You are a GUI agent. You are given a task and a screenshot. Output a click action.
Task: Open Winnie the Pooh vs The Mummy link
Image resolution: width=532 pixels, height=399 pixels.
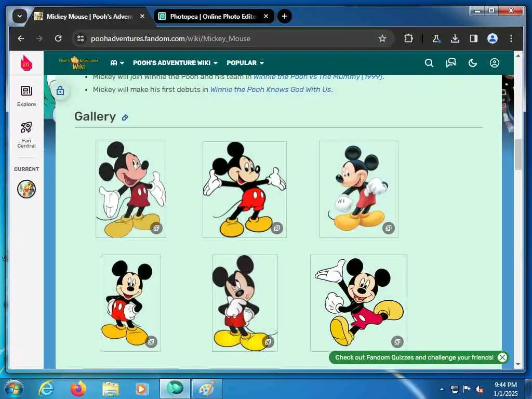point(318,77)
